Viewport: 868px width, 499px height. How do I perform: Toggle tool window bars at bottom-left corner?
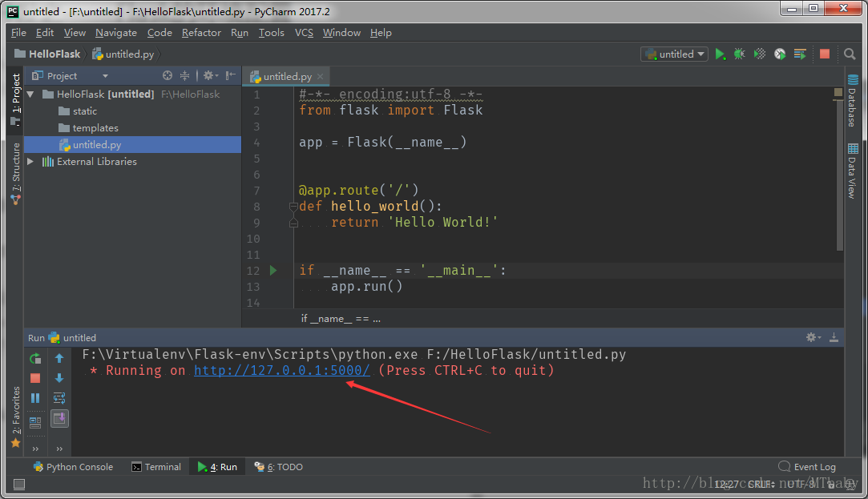[x=18, y=484]
